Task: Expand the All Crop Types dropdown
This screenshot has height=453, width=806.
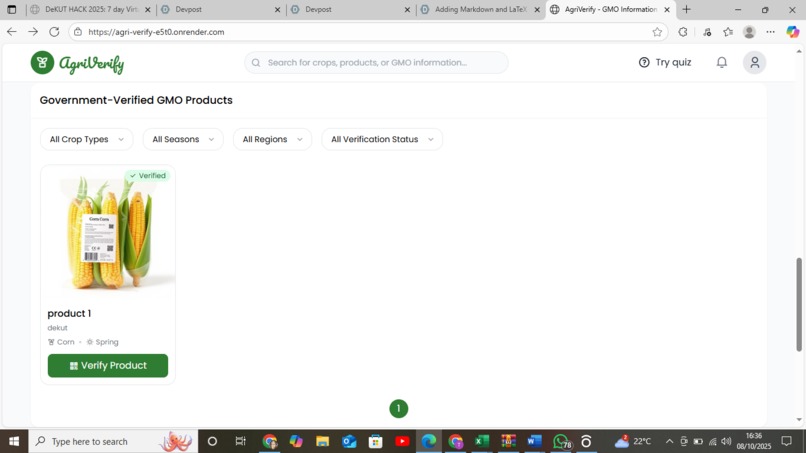Action: tap(86, 139)
